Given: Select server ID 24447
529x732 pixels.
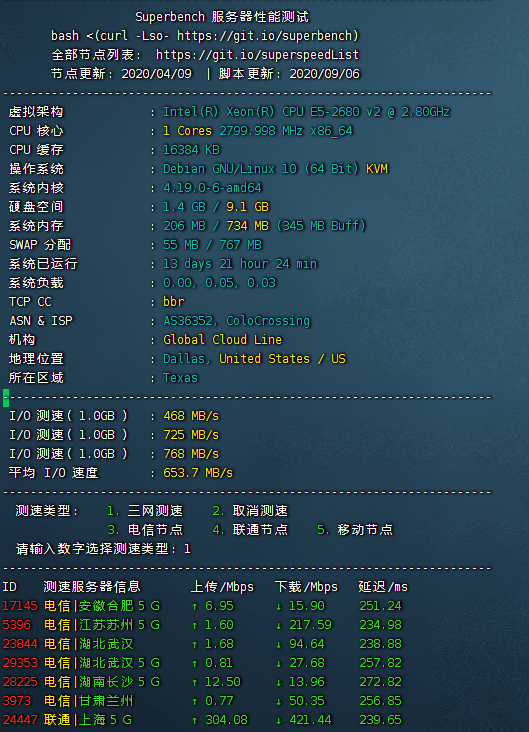Looking at the screenshot, I should pyautogui.click(x=20, y=720).
